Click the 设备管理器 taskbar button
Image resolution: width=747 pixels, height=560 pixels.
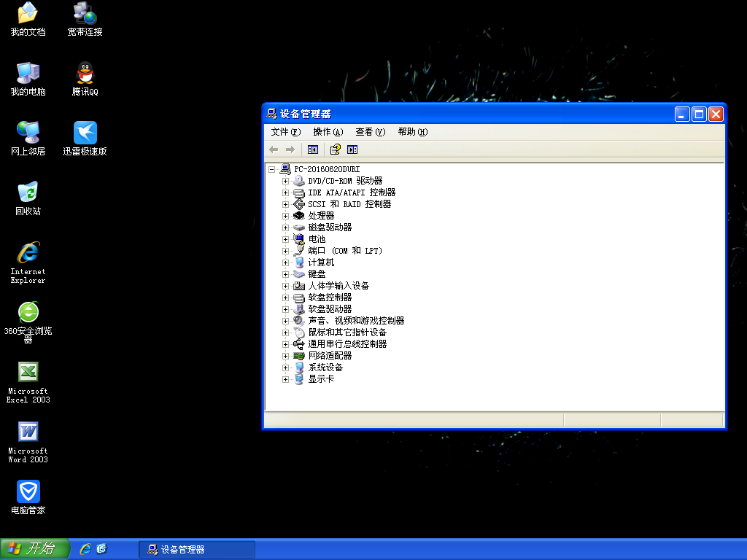197,550
